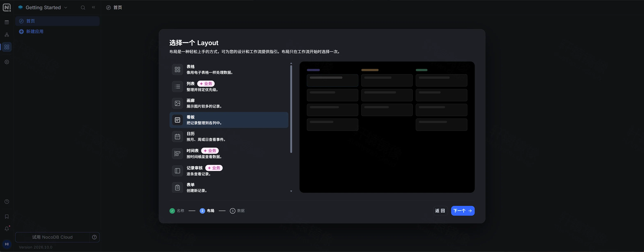Click the 业务 badge beside 记录审核
644x252 pixels.
(x=214, y=168)
